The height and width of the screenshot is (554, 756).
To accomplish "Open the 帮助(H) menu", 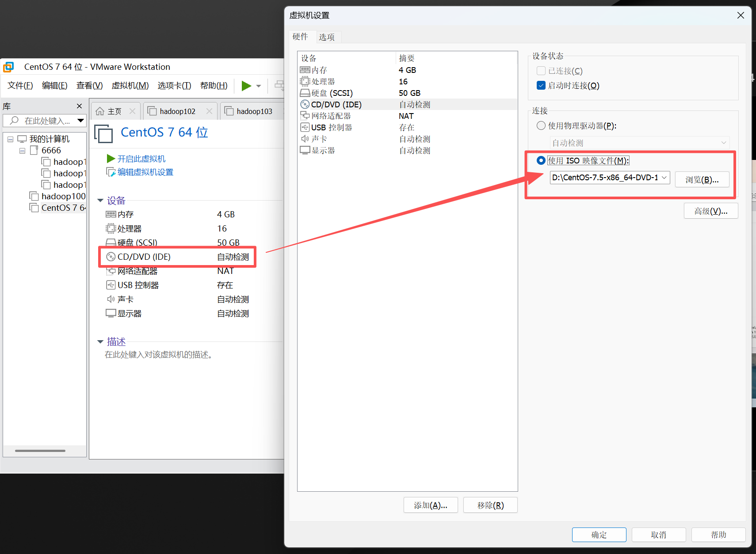I will (x=214, y=85).
